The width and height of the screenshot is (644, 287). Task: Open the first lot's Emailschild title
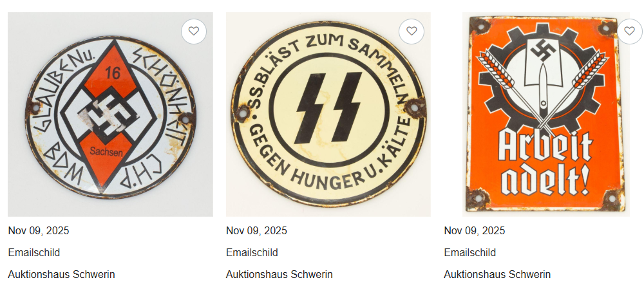(34, 252)
